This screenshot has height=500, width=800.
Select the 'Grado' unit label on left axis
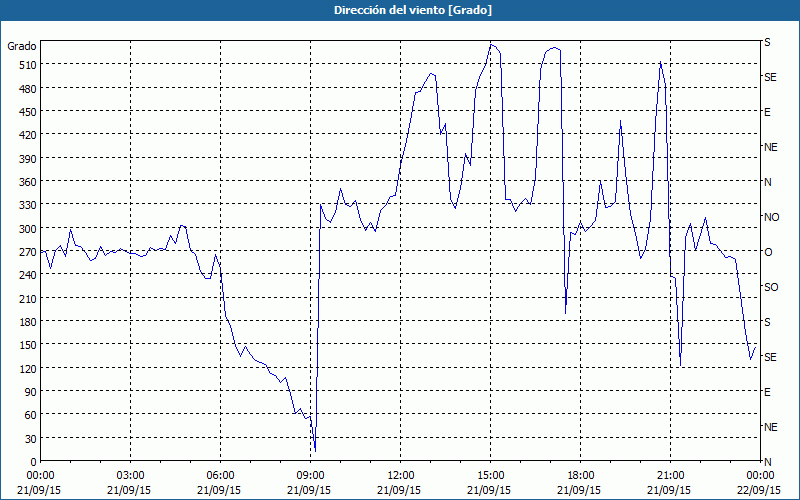21,46
